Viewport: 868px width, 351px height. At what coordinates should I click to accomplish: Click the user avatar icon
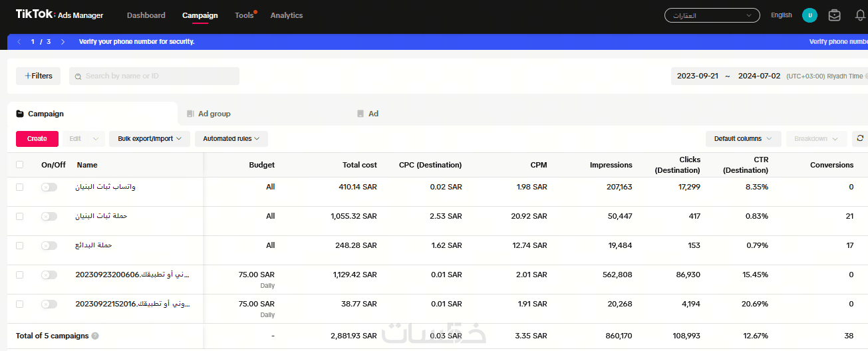809,15
